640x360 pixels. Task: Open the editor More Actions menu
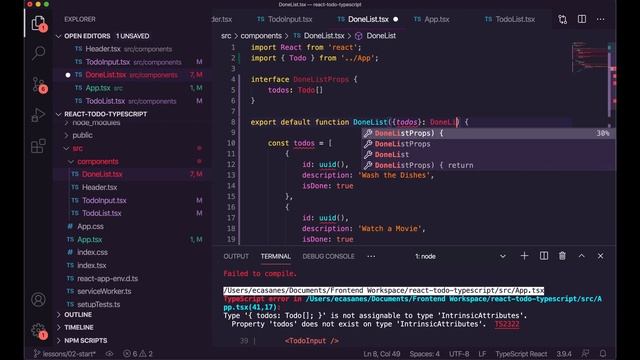(x=600, y=19)
